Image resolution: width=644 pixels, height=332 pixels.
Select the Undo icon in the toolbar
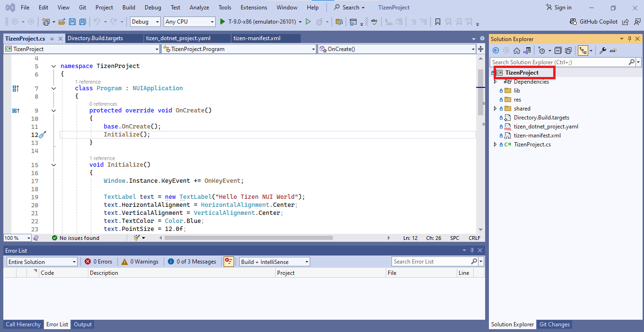click(x=96, y=22)
